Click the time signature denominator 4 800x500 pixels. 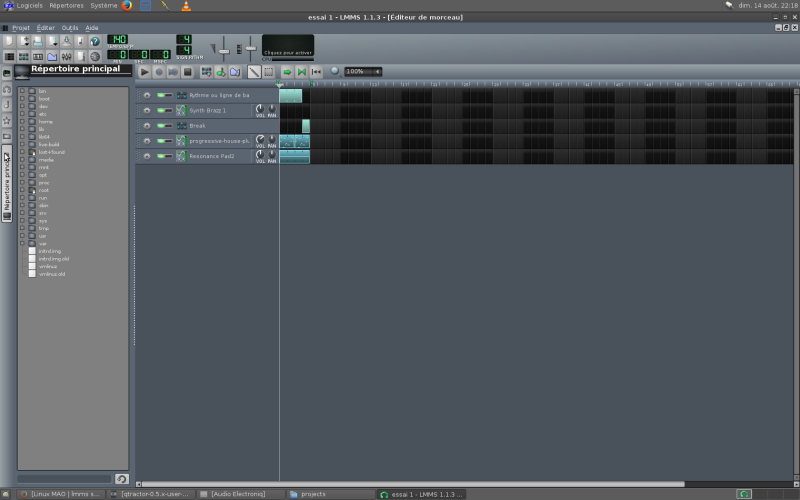tap(184, 50)
